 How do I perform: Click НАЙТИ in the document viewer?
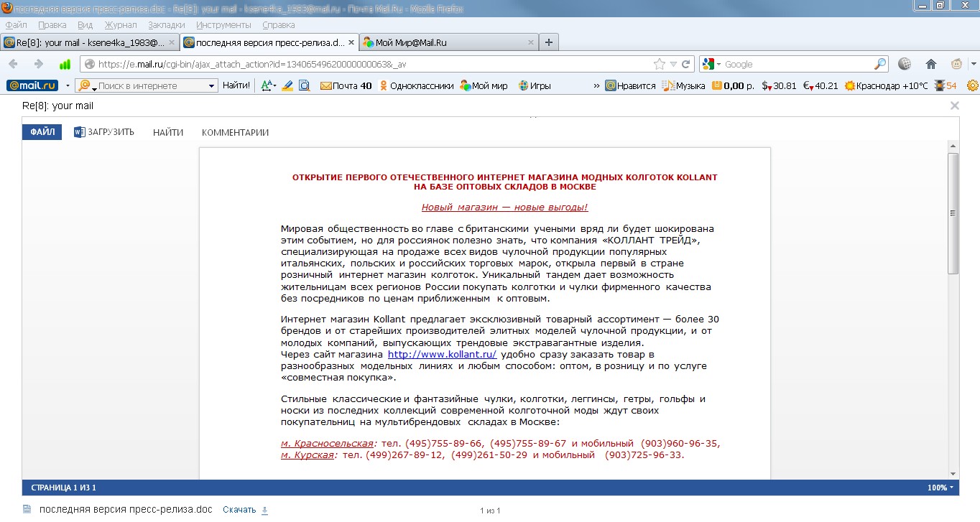pos(168,132)
